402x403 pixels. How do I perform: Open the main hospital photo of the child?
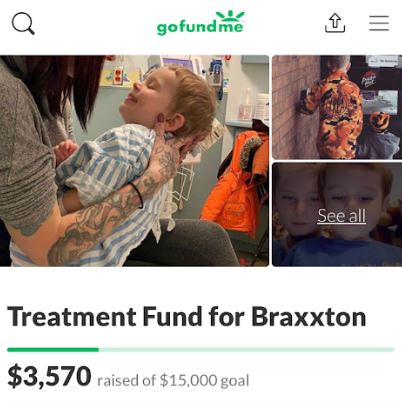pyautogui.click(x=134, y=161)
